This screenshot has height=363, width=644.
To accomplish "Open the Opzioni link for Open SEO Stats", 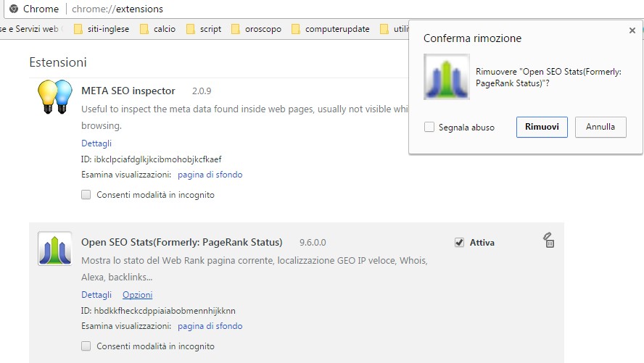I will (x=137, y=295).
